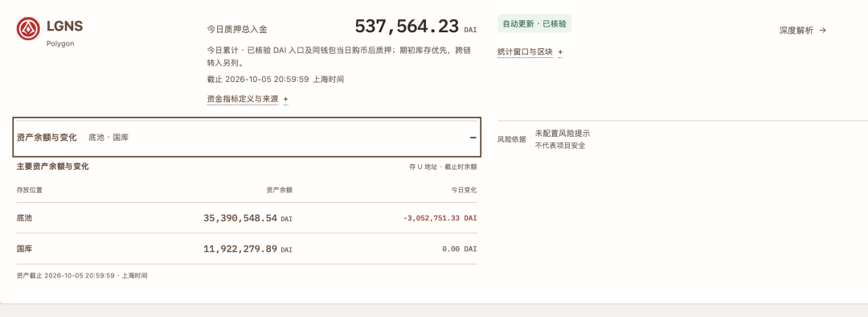Click the 风险依据 label
The image size is (868, 317).
(511, 140)
